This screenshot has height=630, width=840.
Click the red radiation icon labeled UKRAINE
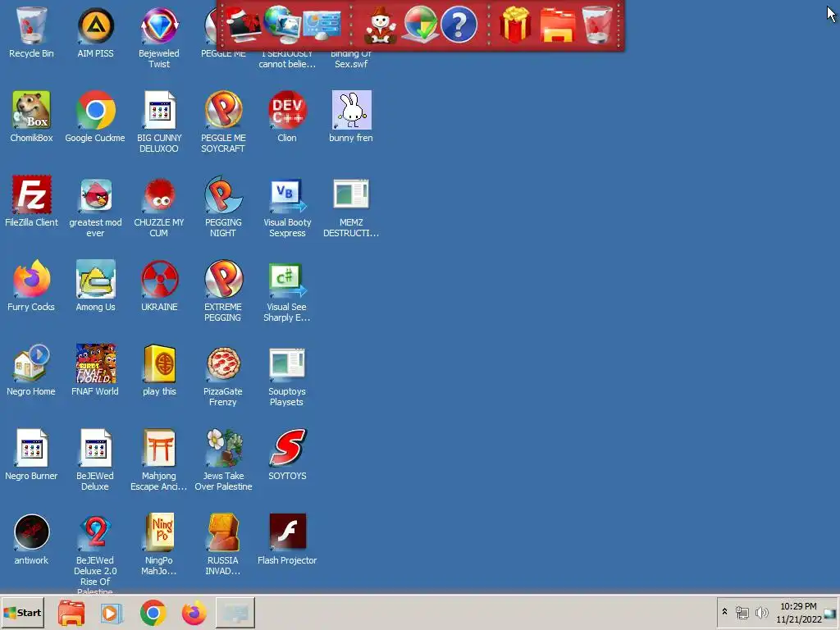(x=159, y=285)
